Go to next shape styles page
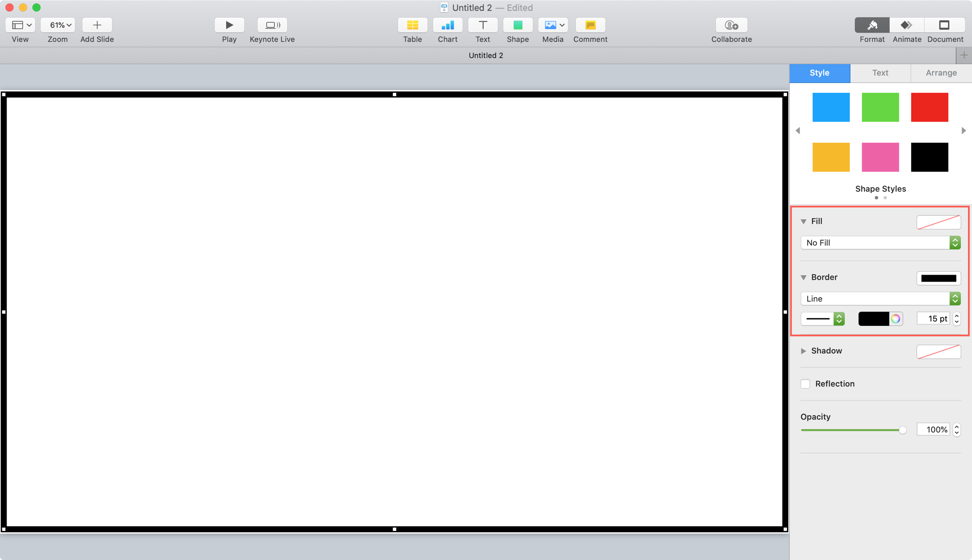The image size is (972, 560). click(964, 131)
